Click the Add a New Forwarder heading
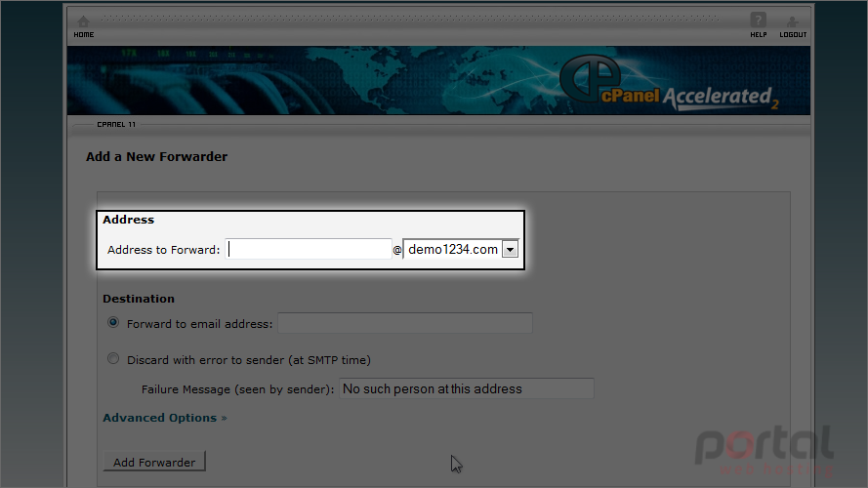 click(x=156, y=156)
